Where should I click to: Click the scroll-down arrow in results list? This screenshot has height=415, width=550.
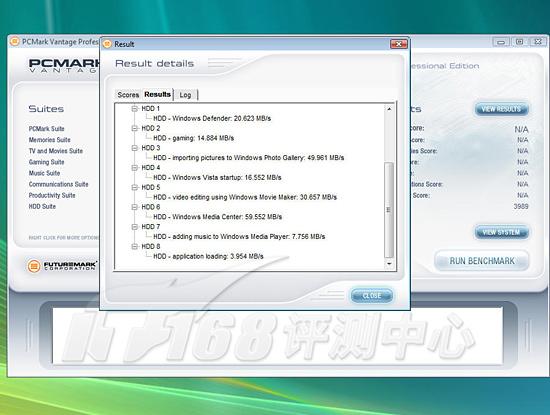[x=389, y=263]
